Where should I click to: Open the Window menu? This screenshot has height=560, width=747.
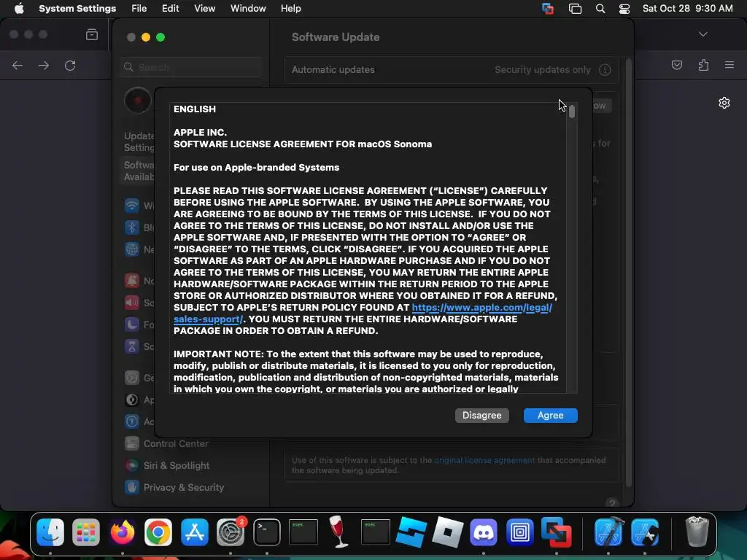point(248,9)
